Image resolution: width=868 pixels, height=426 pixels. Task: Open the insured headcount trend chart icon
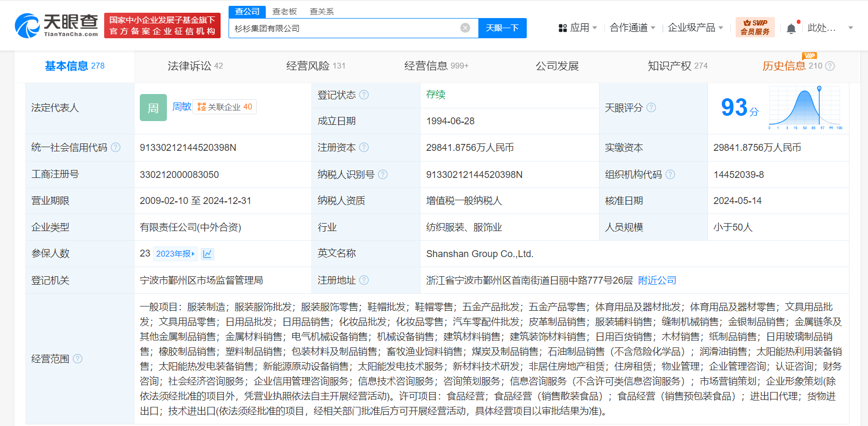[x=207, y=254]
